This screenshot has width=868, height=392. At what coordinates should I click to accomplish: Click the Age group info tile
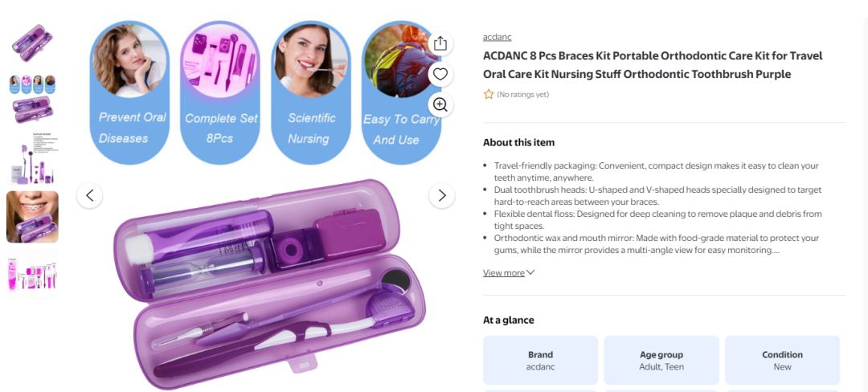tap(661, 361)
